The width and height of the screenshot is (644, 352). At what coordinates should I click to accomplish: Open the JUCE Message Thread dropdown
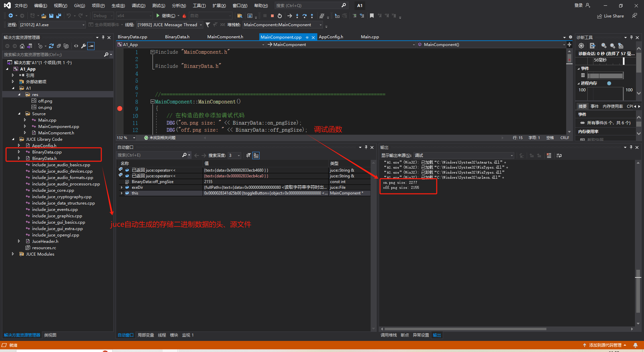tap(170, 25)
